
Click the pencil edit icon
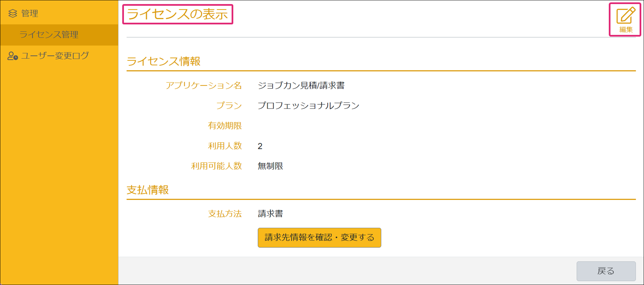click(x=625, y=15)
